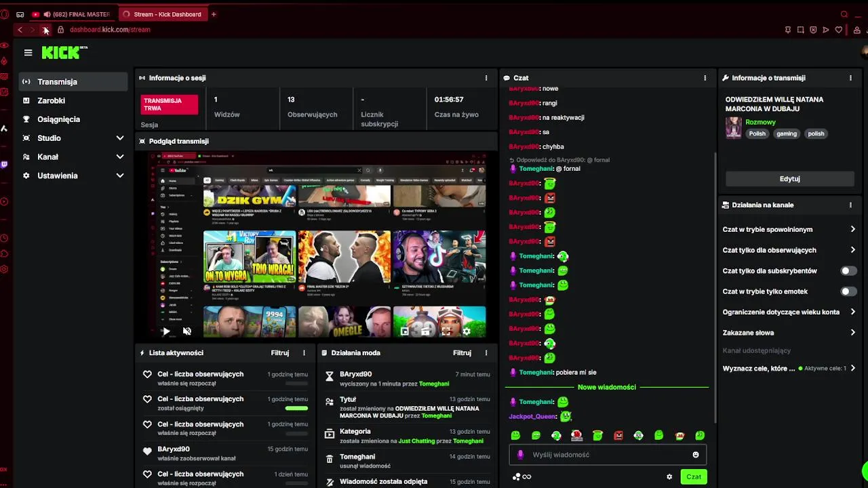
Task: Click Nowe wiadomości divider label
Action: tap(606, 387)
